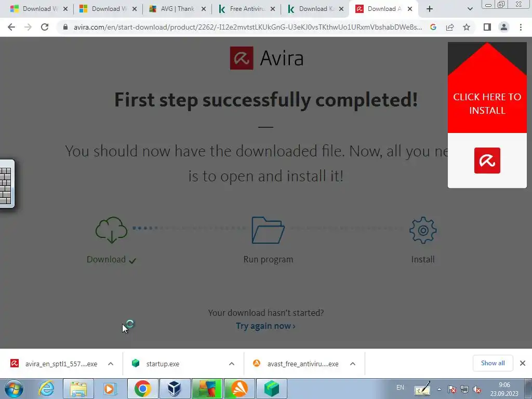
Task: Open the Chrome profile menu
Action: (504, 27)
